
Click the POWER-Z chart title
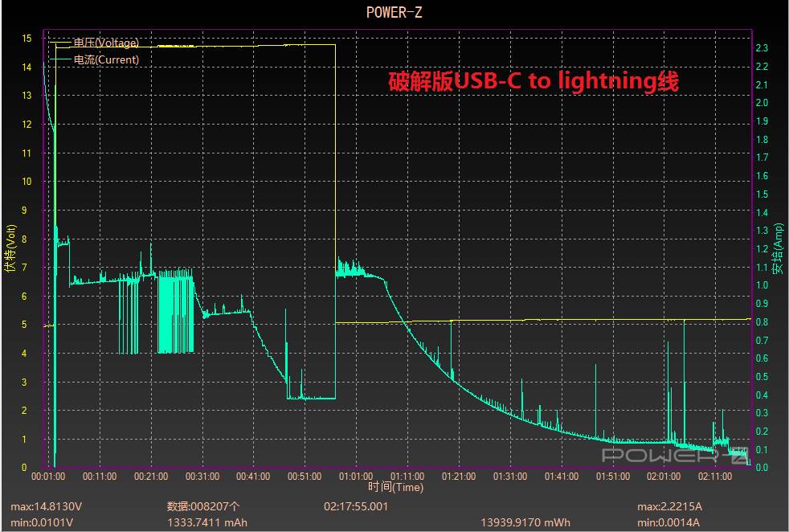tap(394, 12)
